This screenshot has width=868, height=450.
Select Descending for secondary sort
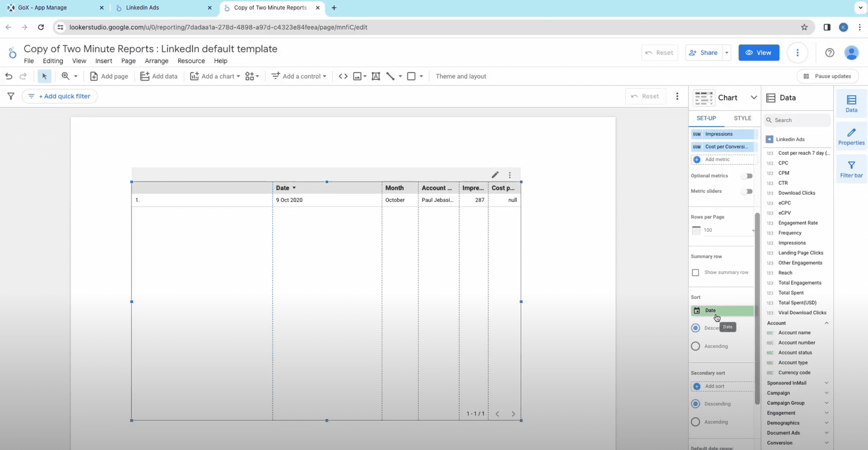(x=696, y=404)
